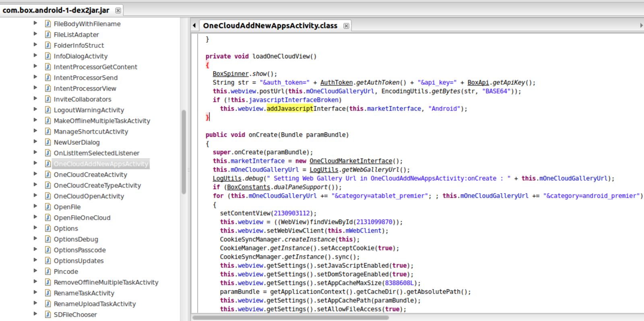Click the "&category=android_premier" string literal
This screenshot has width=644, height=321.
[x=591, y=196]
